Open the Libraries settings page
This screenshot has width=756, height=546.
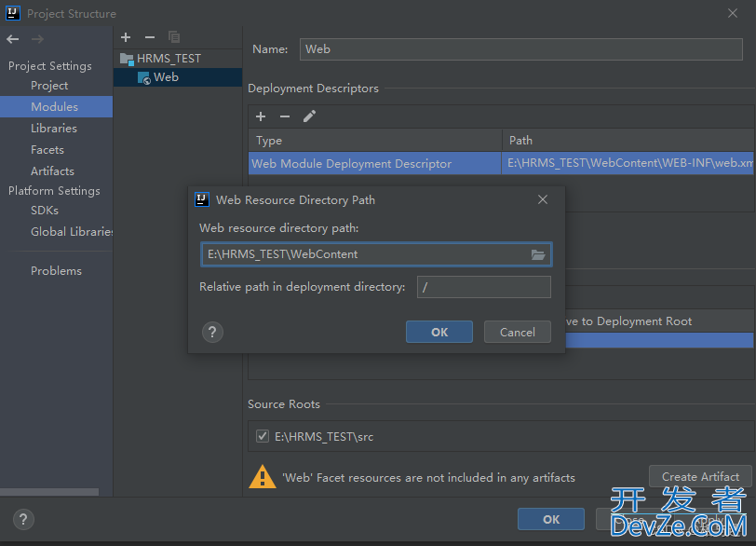coord(54,129)
